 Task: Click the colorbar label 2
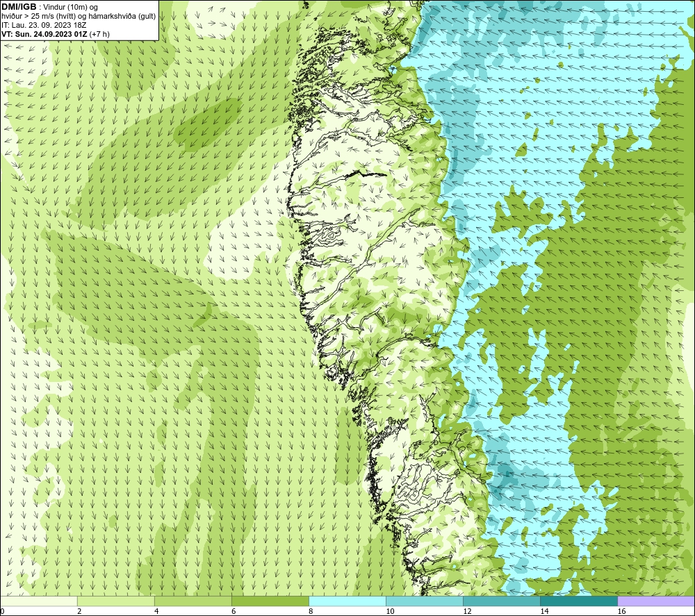tap(79, 612)
